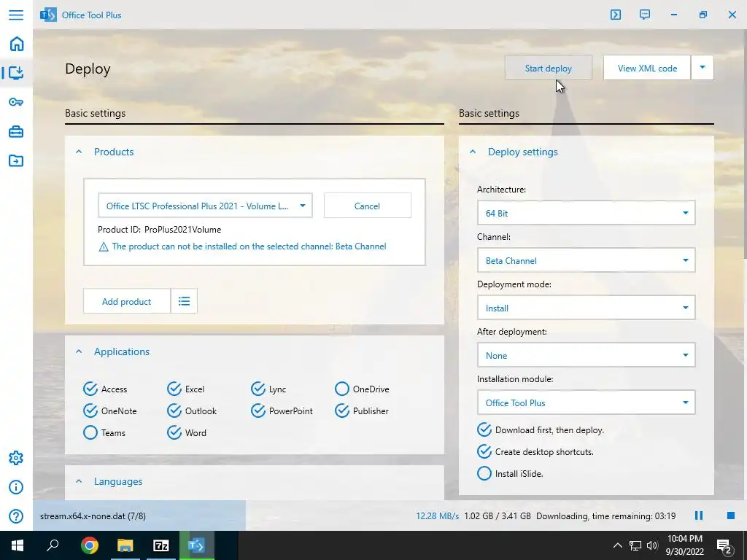The width and height of the screenshot is (747, 560).
Task: Open the hamburger menu
Action: [16, 15]
